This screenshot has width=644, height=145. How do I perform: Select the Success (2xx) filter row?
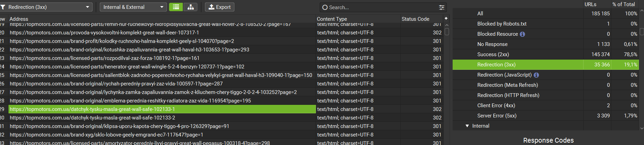493,54
